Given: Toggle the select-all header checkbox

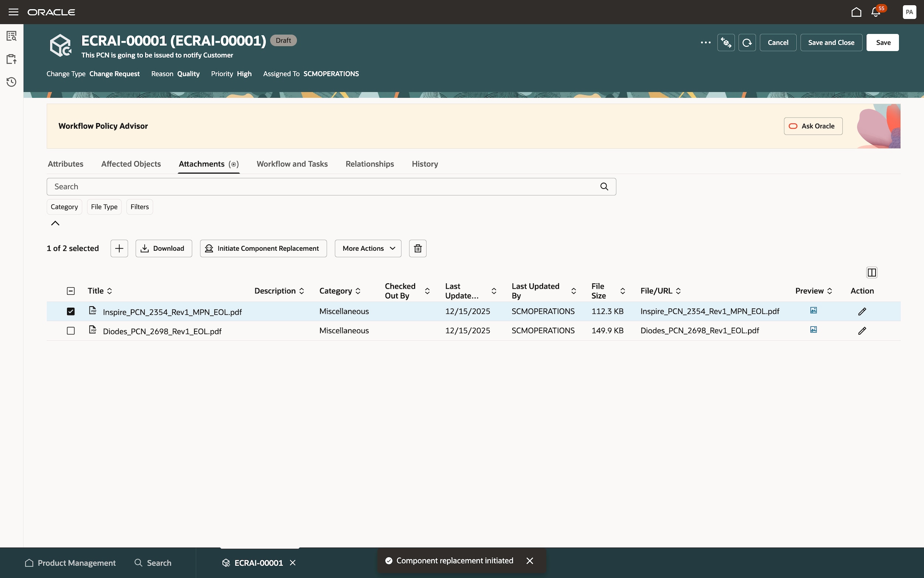Looking at the screenshot, I should click(71, 291).
